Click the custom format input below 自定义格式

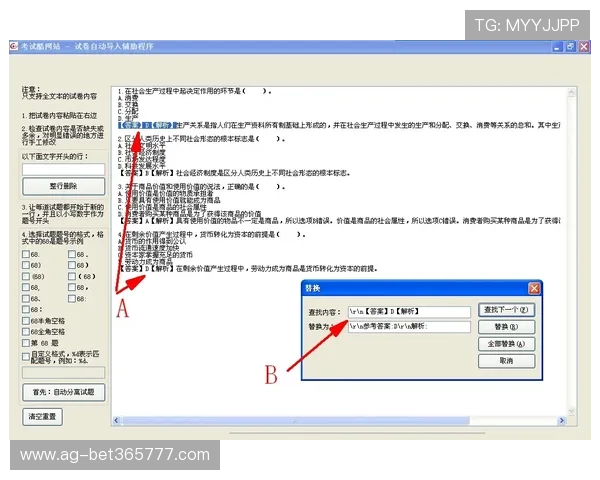[64, 372]
